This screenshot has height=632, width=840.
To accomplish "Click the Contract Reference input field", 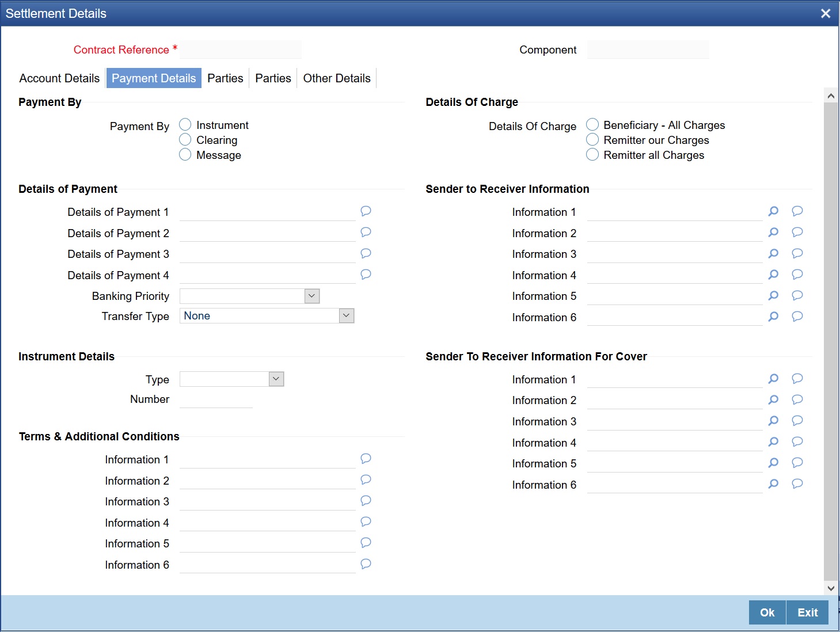I will pos(241,50).
